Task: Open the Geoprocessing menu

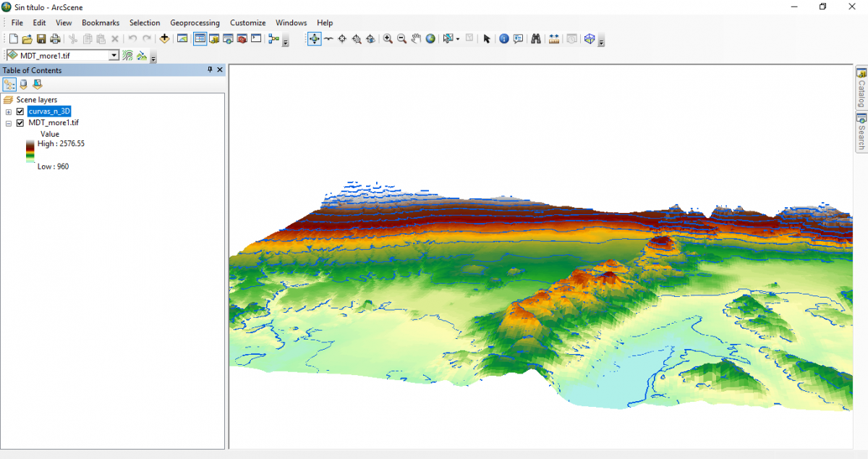Action: click(195, 22)
